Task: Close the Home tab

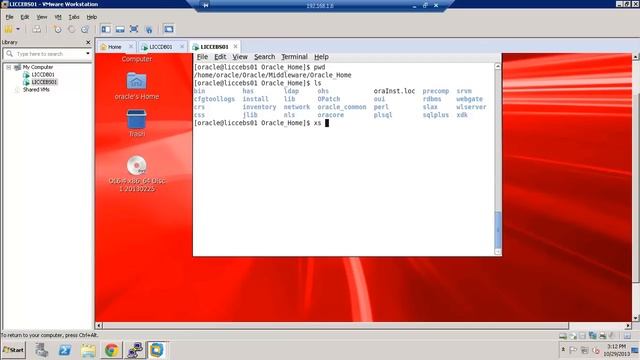Action: click(131, 47)
